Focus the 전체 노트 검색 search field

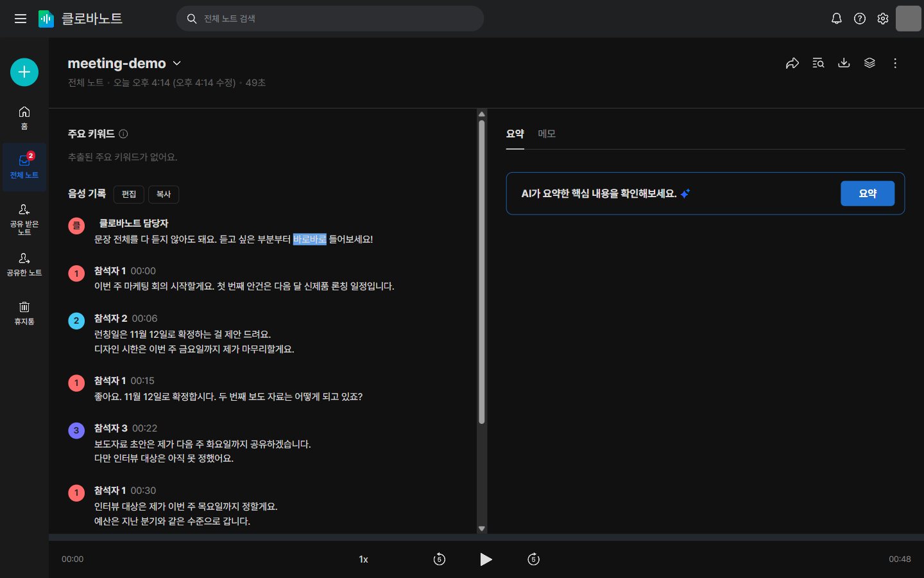pyautogui.click(x=330, y=19)
